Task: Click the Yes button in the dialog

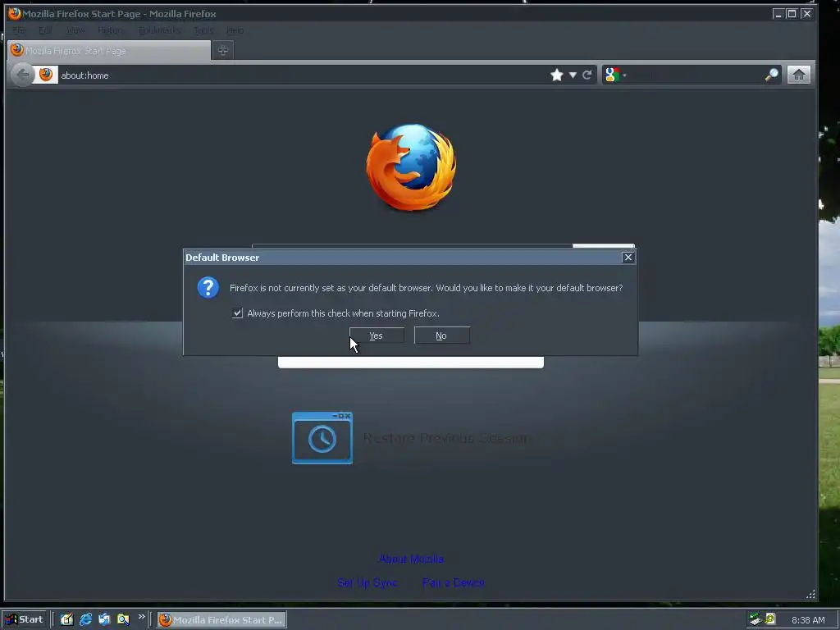Action: coord(377,336)
